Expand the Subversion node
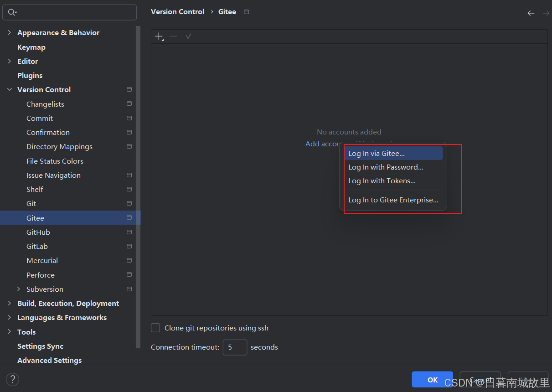The width and height of the screenshot is (552, 392). (x=18, y=289)
